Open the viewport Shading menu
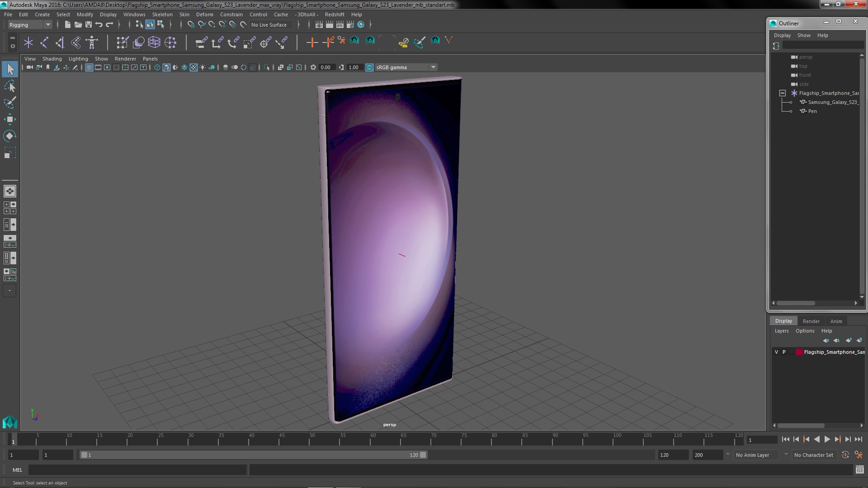The height and width of the screenshot is (488, 868). [x=52, y=59]
